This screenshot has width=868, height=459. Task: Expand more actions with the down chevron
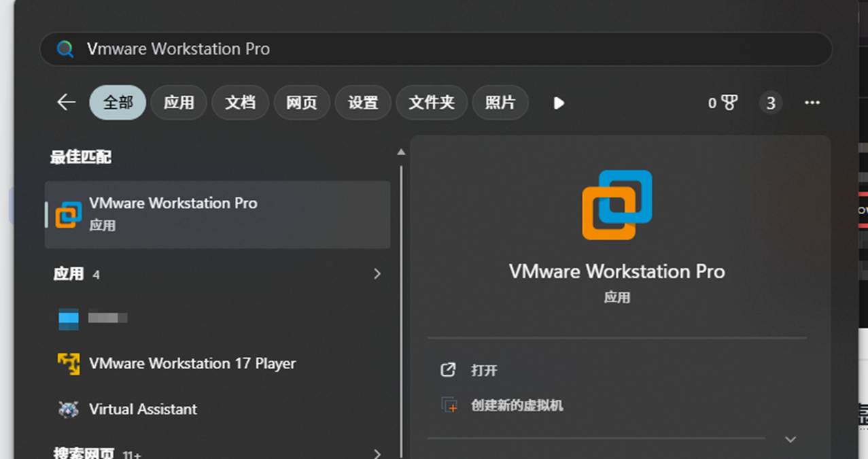tap(791, 439)
